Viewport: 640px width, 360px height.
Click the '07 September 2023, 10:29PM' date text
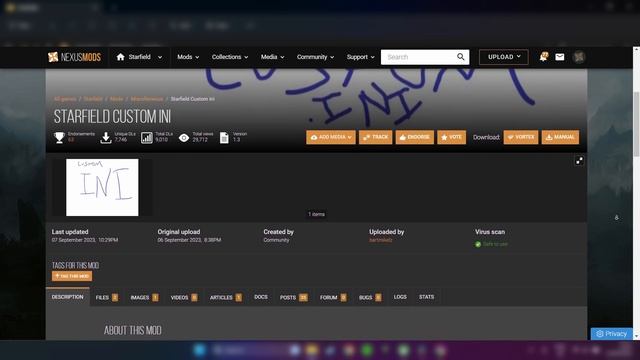(85, 240)
